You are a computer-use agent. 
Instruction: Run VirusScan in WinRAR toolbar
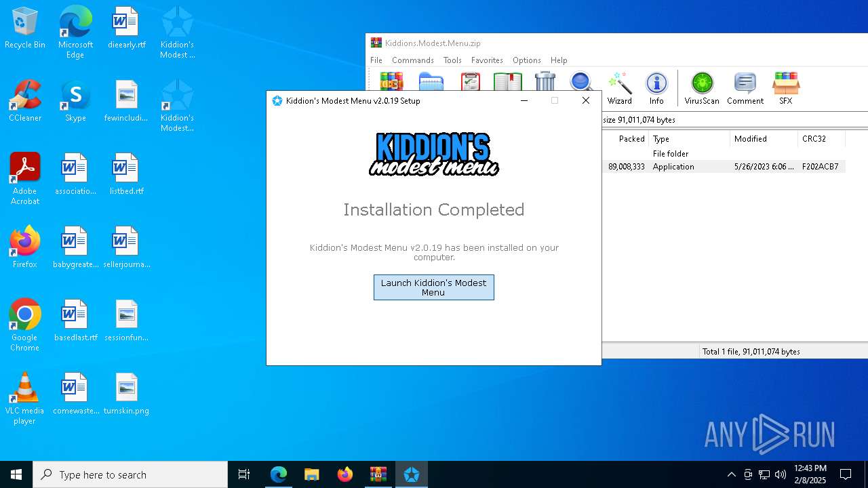(702, 89)
